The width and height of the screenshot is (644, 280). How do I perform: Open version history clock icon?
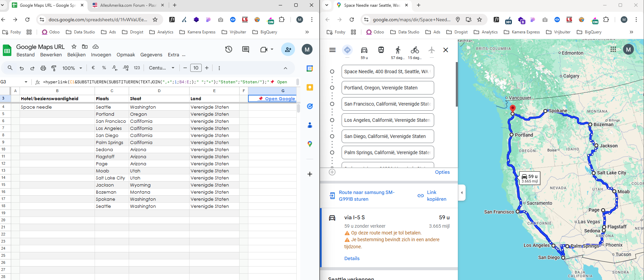tap(229, 50)
